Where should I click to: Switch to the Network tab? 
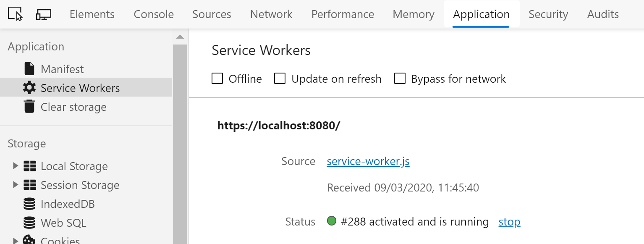coord(271,14)
